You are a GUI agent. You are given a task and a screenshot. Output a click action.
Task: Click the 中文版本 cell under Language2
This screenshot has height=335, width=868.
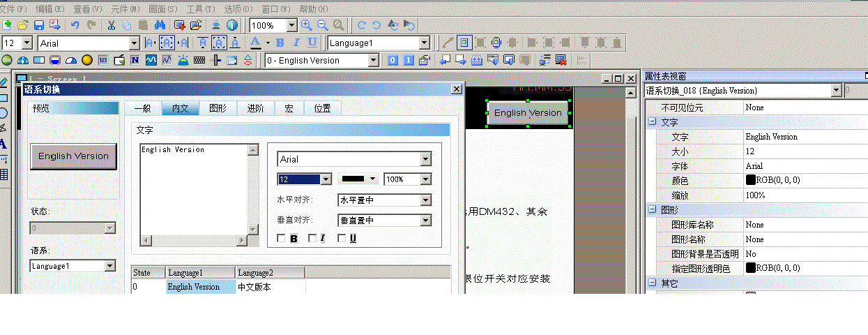coord(270,287)
